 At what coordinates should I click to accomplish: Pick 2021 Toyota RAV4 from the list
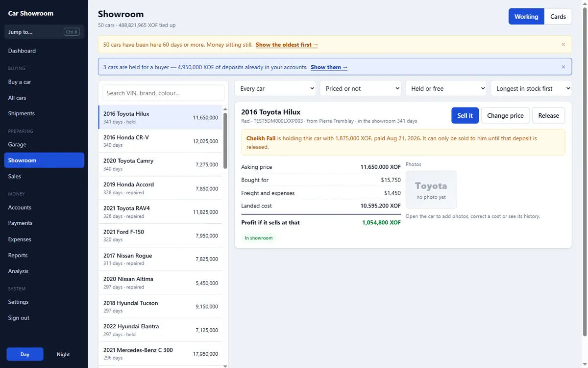(160, 212)
